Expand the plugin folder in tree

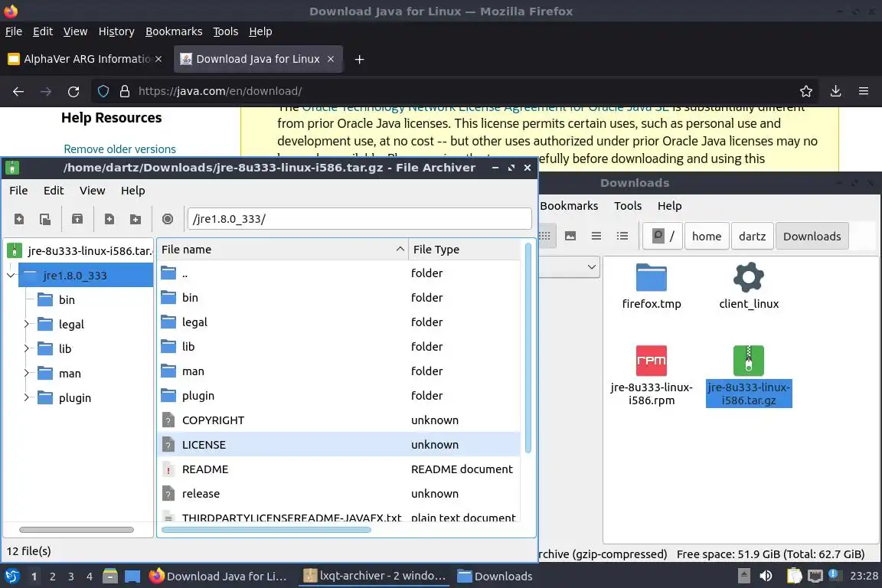tap(26, 398)
